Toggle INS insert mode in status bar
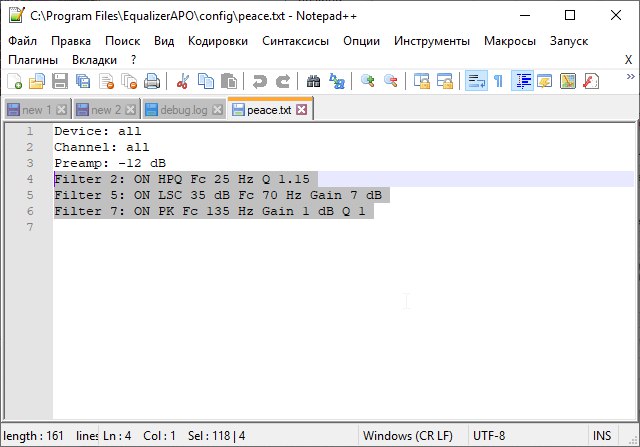The image size is (640, 447). pyautogui.click(x=602, y=436)
